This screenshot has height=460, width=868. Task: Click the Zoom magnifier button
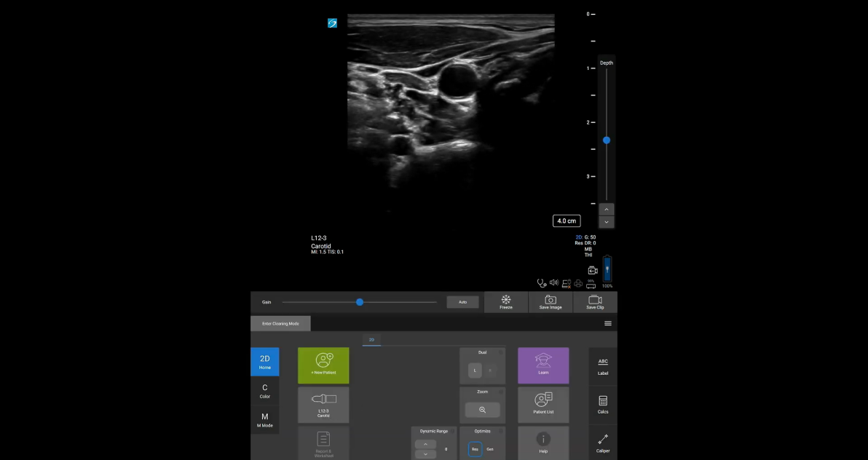coord(482,410)
